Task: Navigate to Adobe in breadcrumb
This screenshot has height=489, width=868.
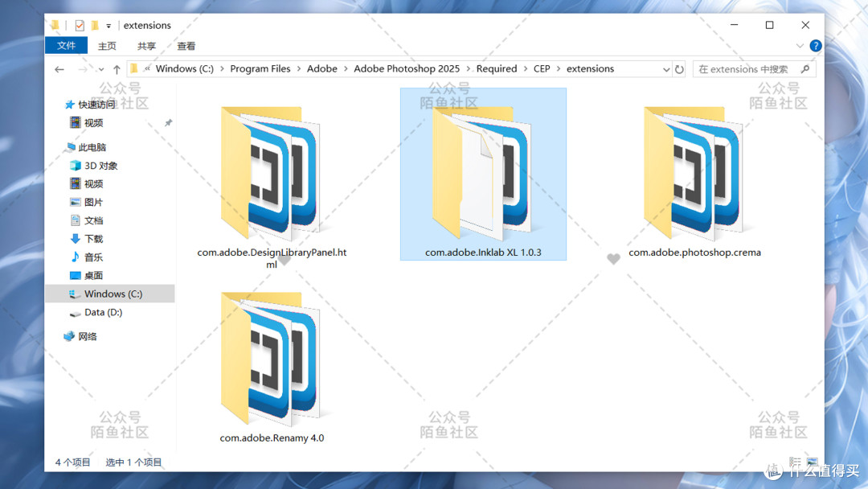Action: [322, 68]
